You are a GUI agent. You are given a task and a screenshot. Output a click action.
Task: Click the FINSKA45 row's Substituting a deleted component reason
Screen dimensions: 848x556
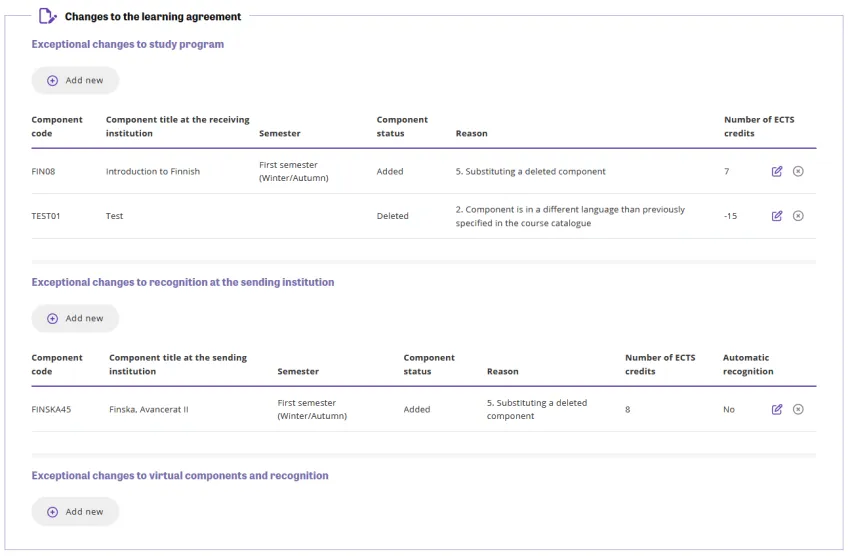(x=537, y=409)
